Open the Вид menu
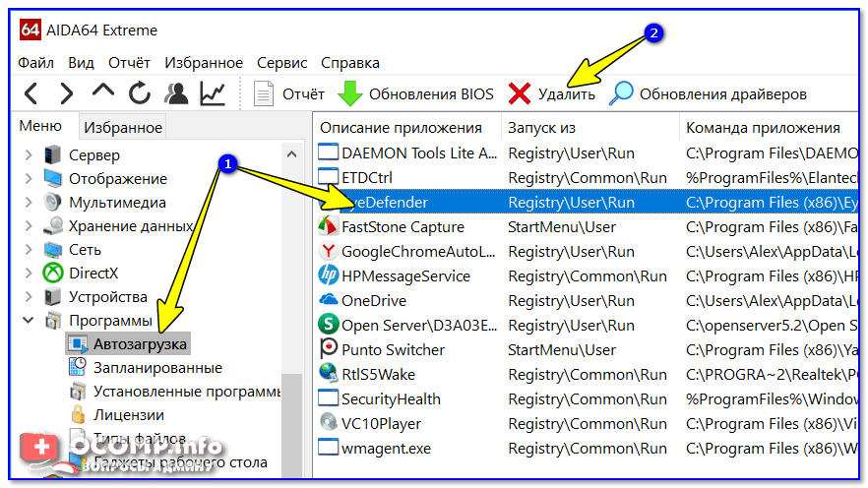Screen dimensions: 868x488 (81, 63)
